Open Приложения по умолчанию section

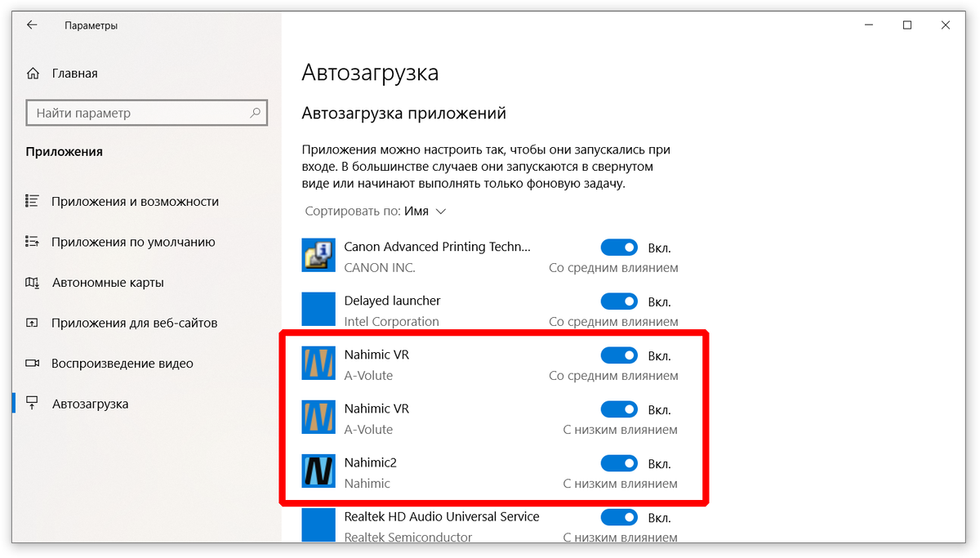pyautogui.click(x=133, y=242)
